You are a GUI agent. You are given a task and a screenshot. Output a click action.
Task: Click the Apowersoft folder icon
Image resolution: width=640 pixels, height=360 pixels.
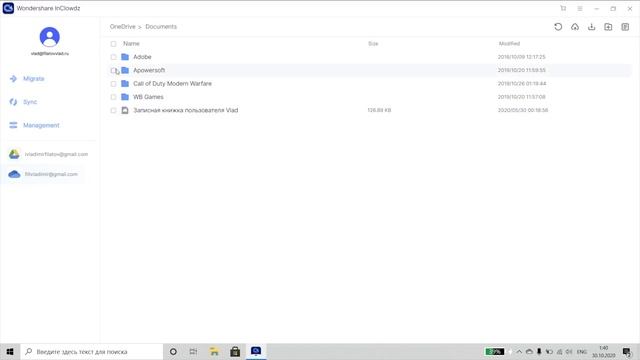coord(125,70)
